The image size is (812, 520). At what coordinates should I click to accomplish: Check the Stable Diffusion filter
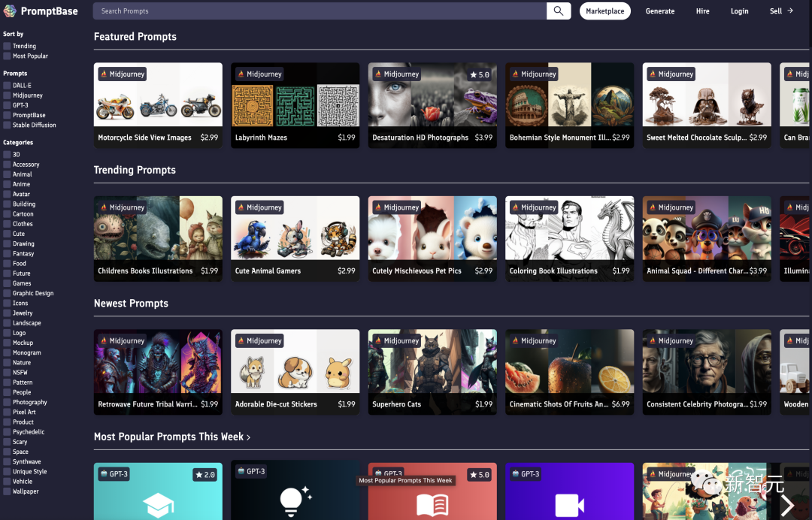tap(7, 125)
